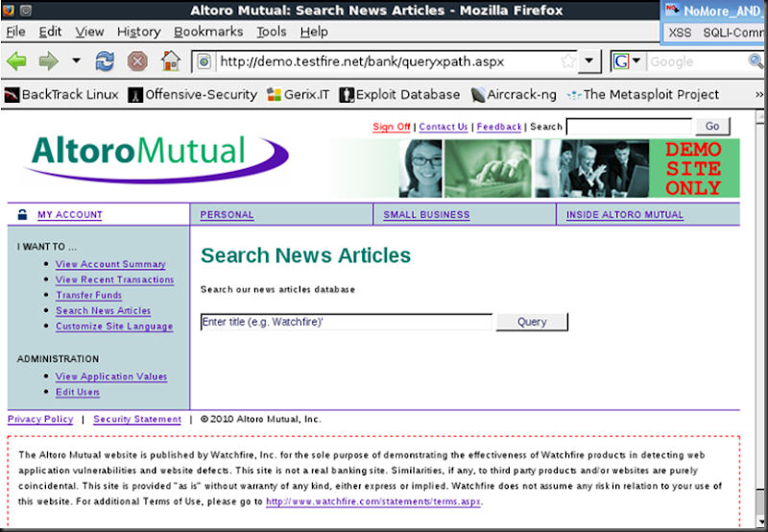Click the Go search button
This screenshot has height=532, width=768.
(712, 127)
